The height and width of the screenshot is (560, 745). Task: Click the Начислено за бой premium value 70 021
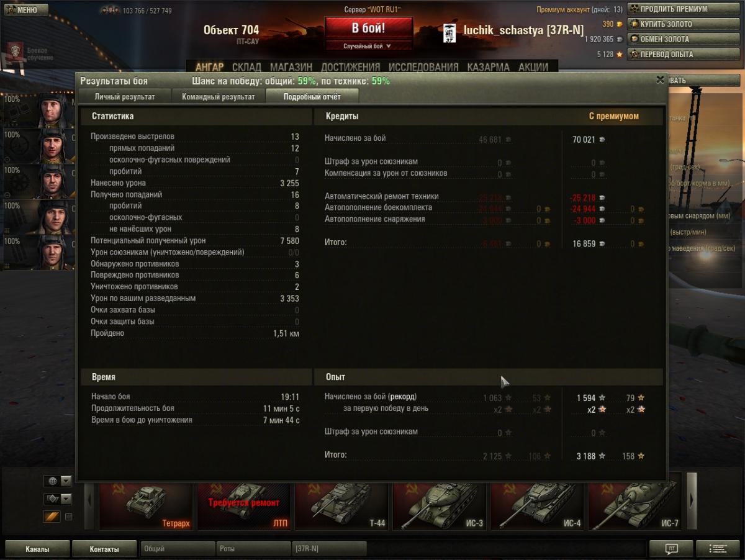pyautogui.click(x=584, y=140)
